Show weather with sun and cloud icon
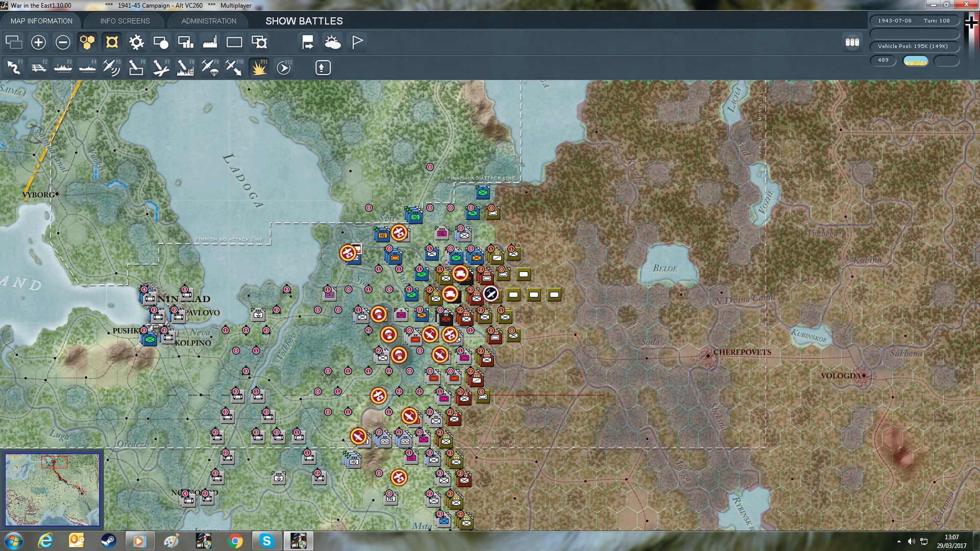Image resolution: width=980 pixels, height=551 pixels. pos(332,42)
